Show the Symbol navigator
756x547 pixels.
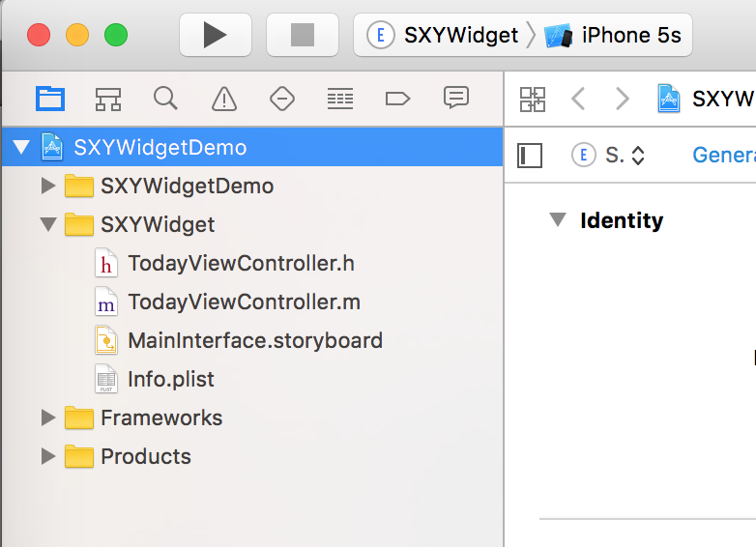coord(107,98)
